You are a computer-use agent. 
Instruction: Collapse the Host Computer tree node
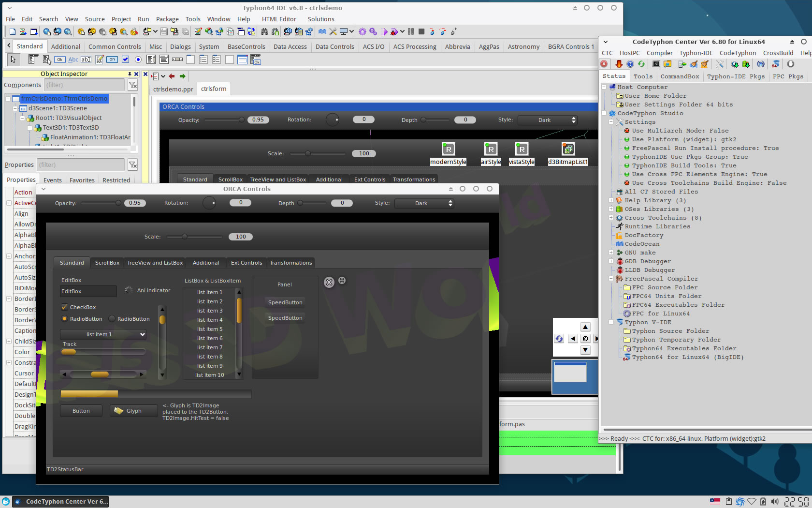(x=604, y=87)
